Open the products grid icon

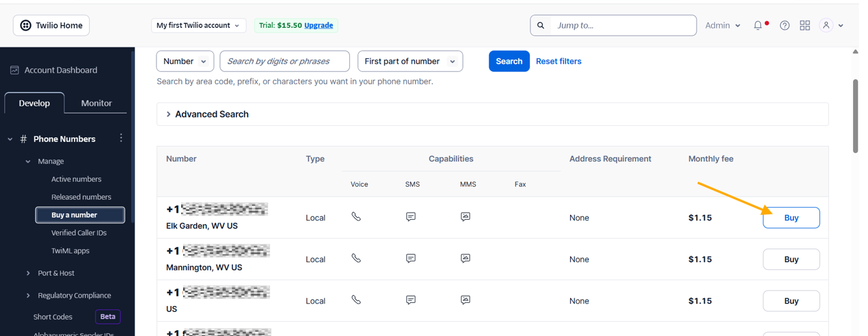pos(804,25)
